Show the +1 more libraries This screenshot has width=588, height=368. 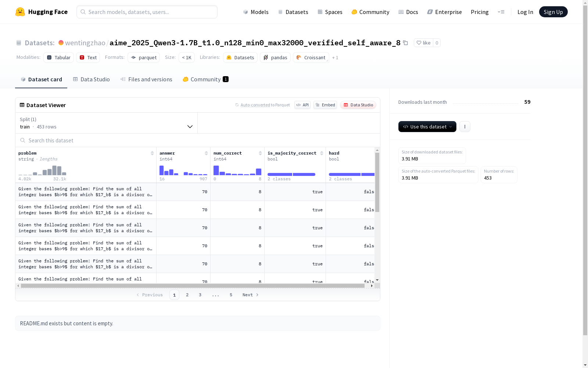335,58
